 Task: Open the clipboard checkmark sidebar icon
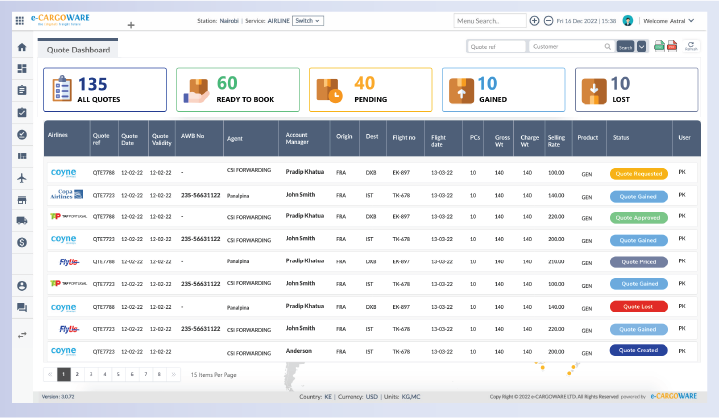tap(22, 112)
